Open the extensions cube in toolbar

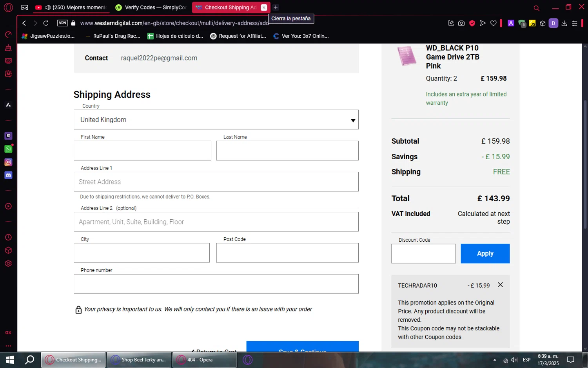[x=543, y=23]
